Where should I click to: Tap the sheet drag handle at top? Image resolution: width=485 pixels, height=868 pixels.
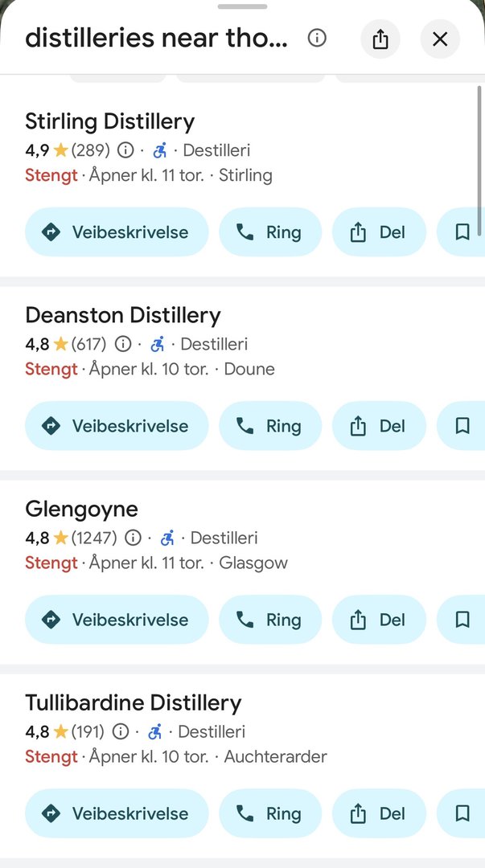242,6
